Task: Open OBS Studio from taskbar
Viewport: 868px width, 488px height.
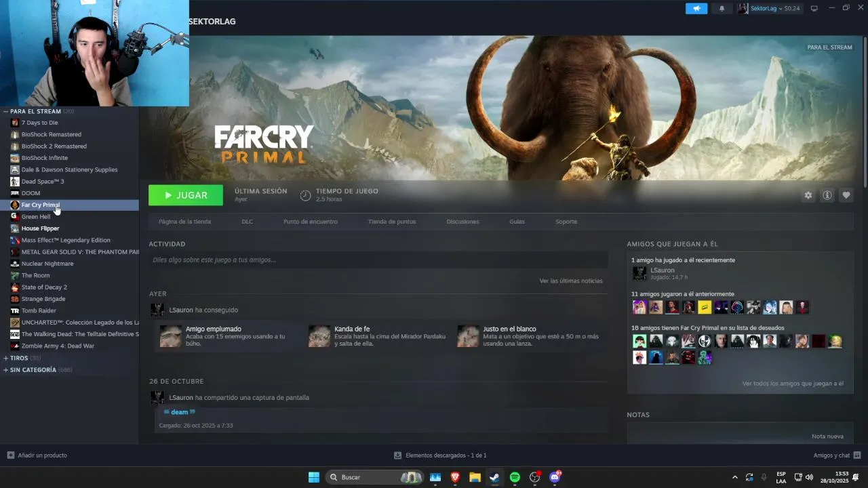Action: click(534, 477)
